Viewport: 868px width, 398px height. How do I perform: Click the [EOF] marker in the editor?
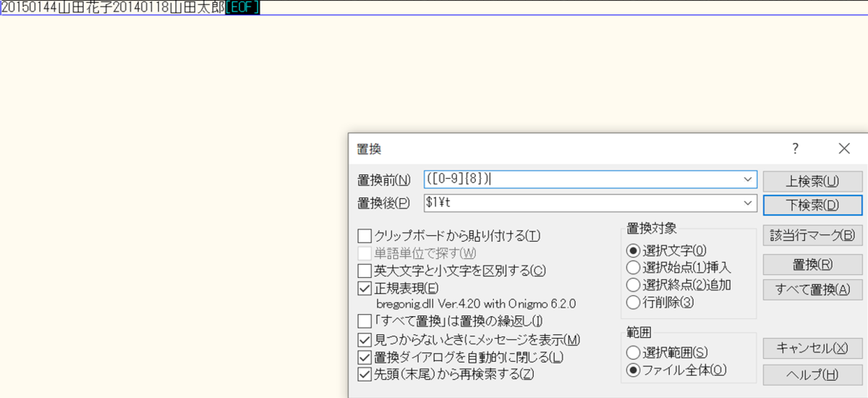point(242,7)
